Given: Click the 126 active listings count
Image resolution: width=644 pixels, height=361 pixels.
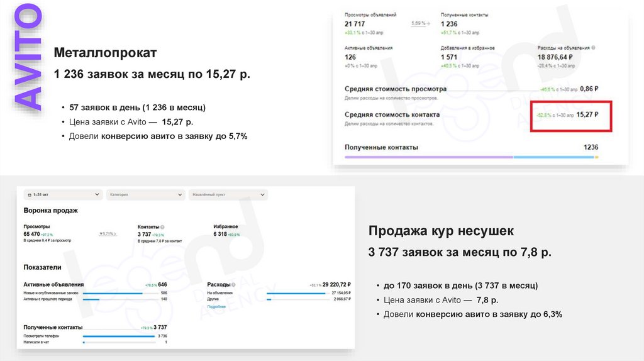Looking at the screenshot, I should click(x=350, y=57).
